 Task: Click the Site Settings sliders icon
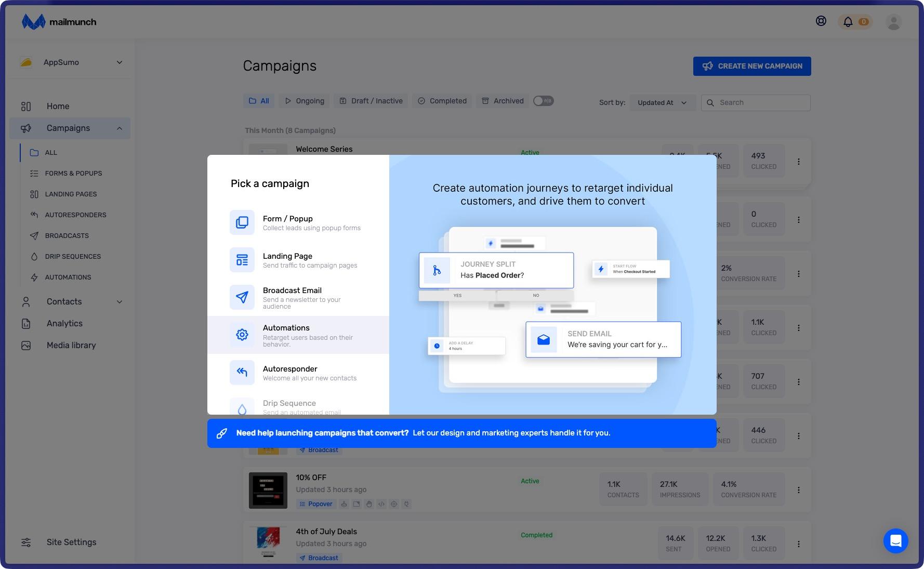click(x=26, y=542)
